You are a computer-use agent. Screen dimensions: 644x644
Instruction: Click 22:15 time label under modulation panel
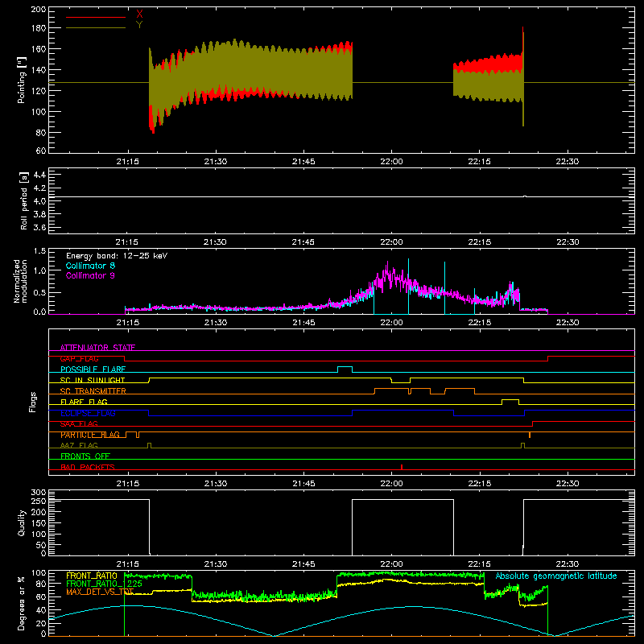(x=479, y=323)
